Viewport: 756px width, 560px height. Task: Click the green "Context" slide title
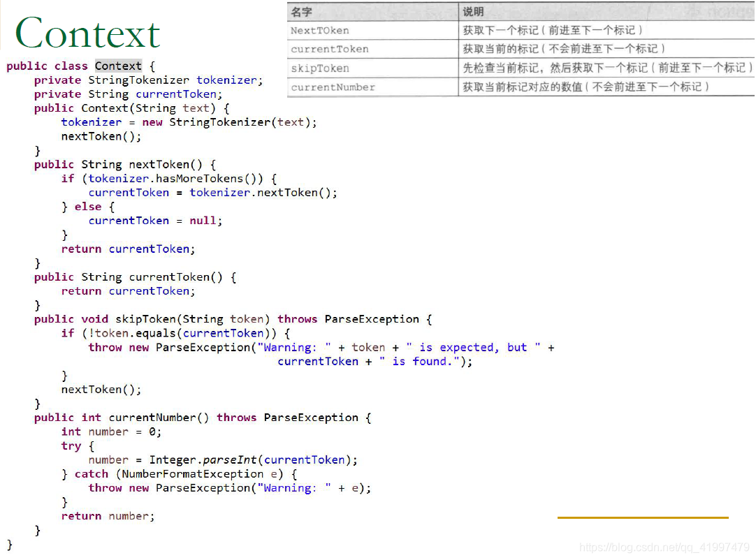pos(87,33)
